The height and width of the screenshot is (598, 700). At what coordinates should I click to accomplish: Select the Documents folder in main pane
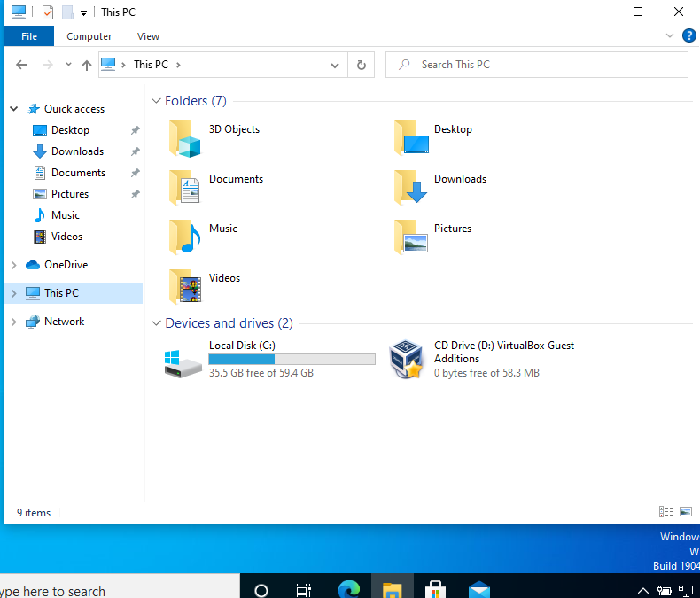click(x=216, y=188)
